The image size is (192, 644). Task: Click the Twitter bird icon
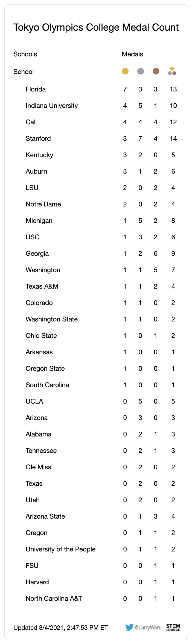click(129, 627)
